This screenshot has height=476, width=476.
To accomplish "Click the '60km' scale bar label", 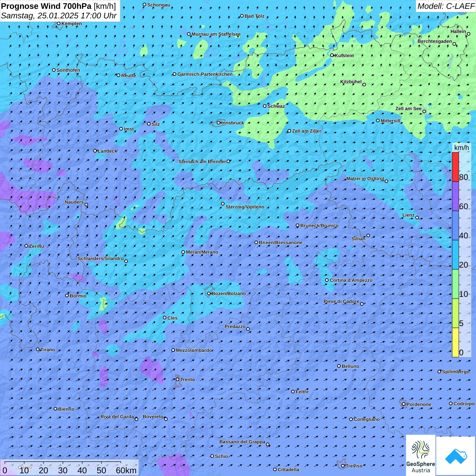I will 126,470.
